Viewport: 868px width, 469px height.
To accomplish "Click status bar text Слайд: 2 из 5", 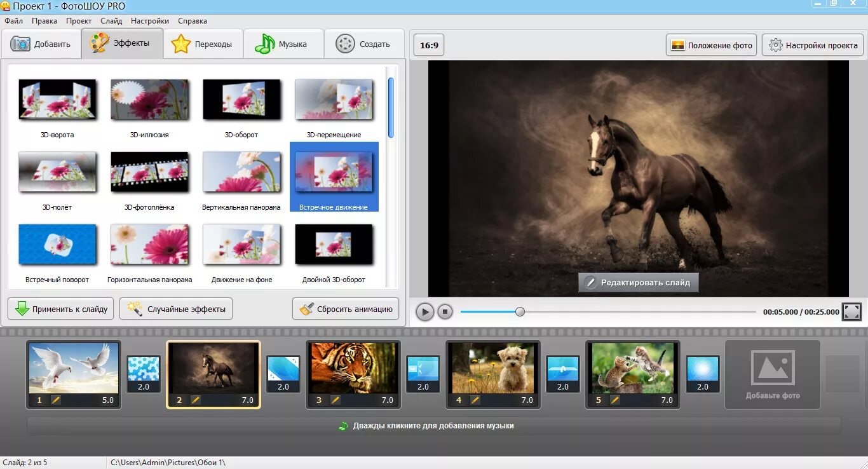I will coord(25,463).
